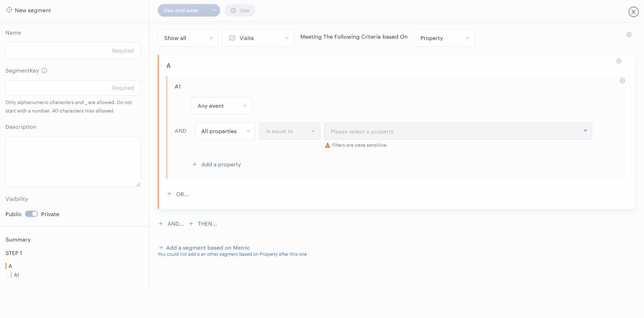Click the plus icon beside Add a property

(x=195, y=164)
